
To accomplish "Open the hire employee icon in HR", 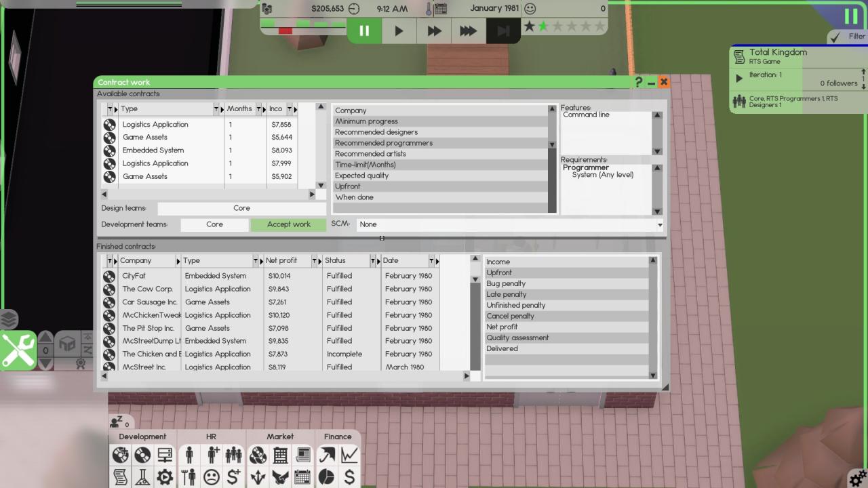I will pyautogui.click(x=212, y=455).
